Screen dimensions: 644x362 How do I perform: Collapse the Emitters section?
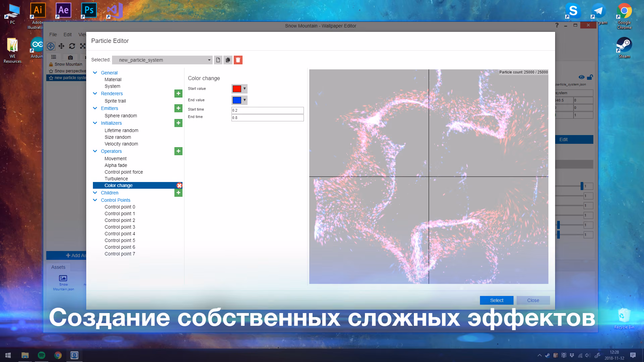pyautogui.click(x=95, y=108)
